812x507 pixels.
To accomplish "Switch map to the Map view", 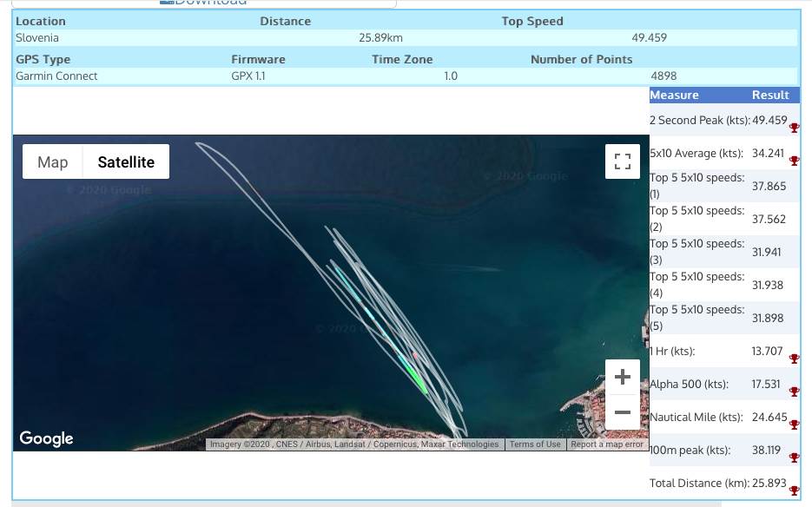I will (53, 162).
